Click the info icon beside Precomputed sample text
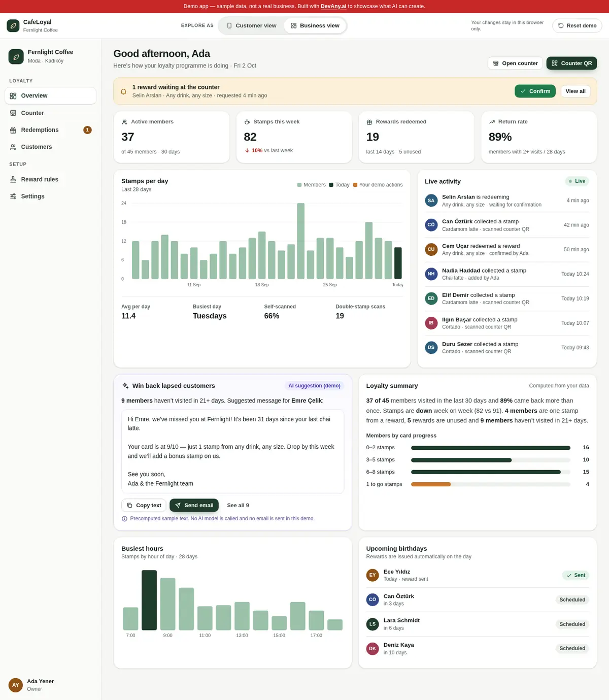The width and height of the screenshot is (609, 700). point(124,519)
